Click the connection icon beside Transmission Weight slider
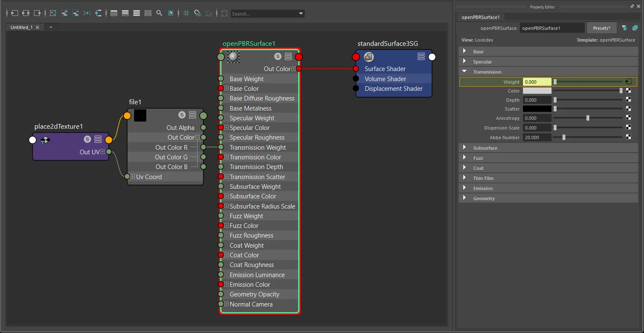This screenshot has width=644, height=333. coord(628,82)
